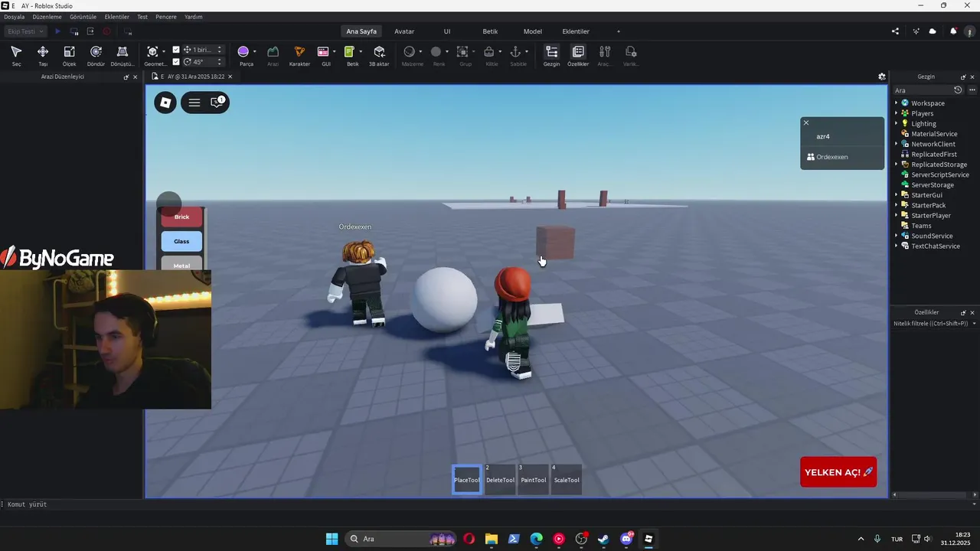Click the Betik (Script) icon
This screenshot has height=551, width=980.
click(349, 52)
